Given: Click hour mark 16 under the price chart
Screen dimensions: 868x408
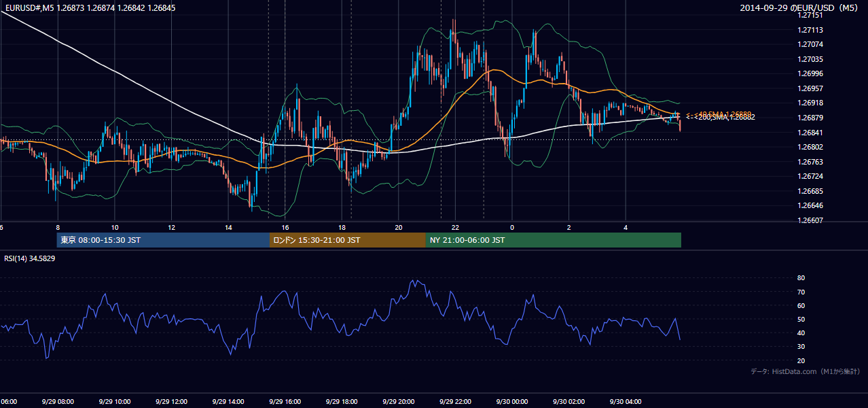Looking at the screenshot, I should (285, 227).
